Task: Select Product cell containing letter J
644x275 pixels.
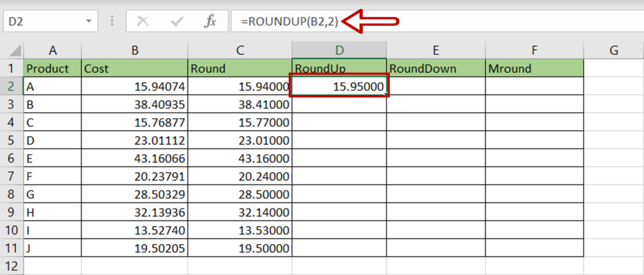Action: tap(53, 249)
